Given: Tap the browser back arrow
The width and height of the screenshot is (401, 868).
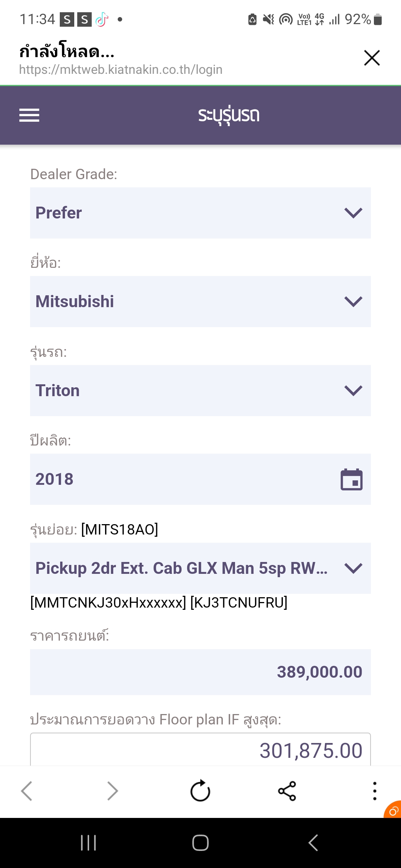Looking at the screenshot, I should click(x=27, y=791).
